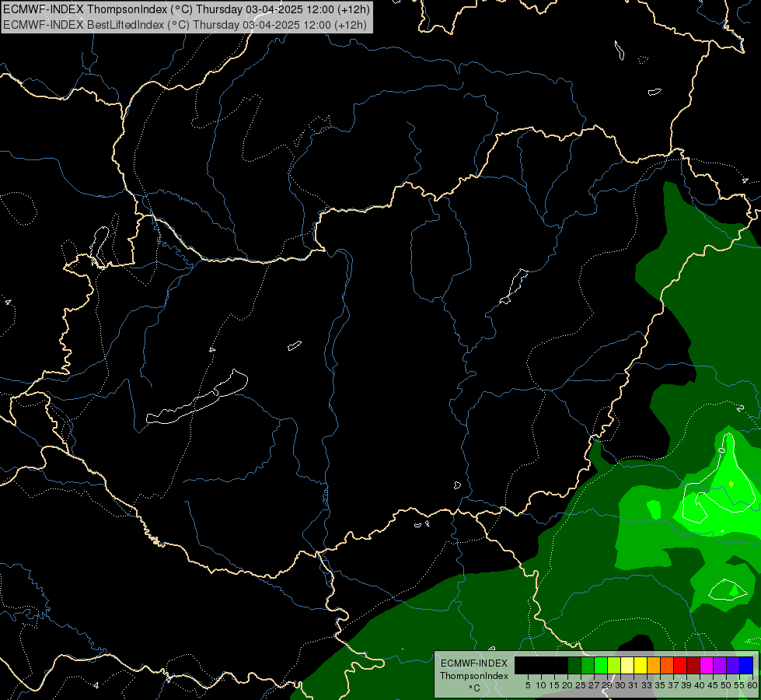This screenshot has height=700, width=761.
Task: Select the dark red 39–40 legend swatch
Action: 693,666
